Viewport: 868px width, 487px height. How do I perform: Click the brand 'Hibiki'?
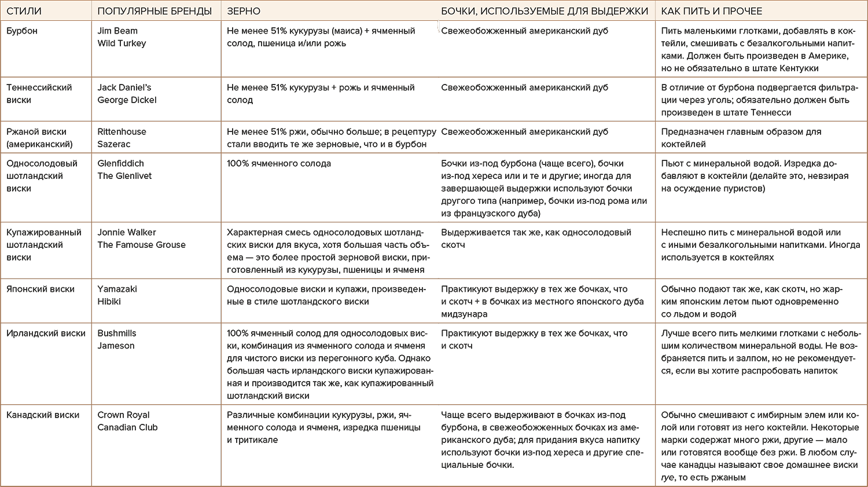coord(109,302)
